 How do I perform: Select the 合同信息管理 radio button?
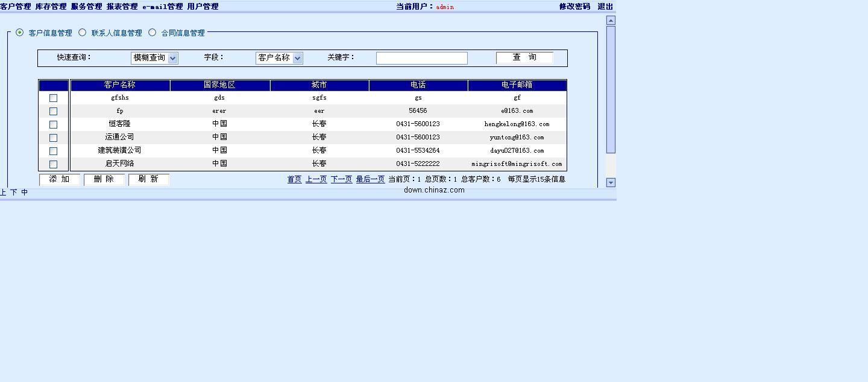pos(152,33)
